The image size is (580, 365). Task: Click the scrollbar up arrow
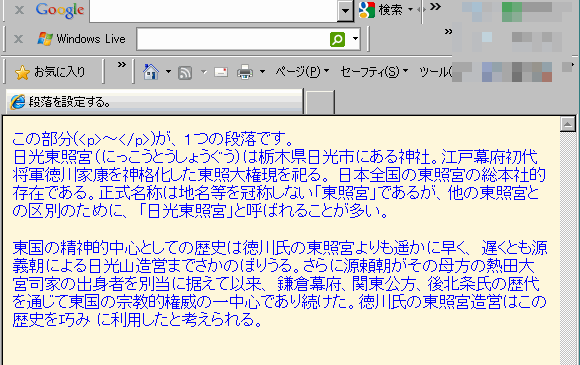pos(567,124)
